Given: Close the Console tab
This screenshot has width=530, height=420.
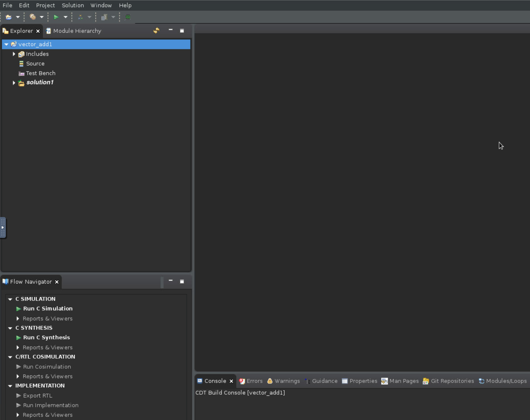Looking at the screenshot, I should [231, 381].
